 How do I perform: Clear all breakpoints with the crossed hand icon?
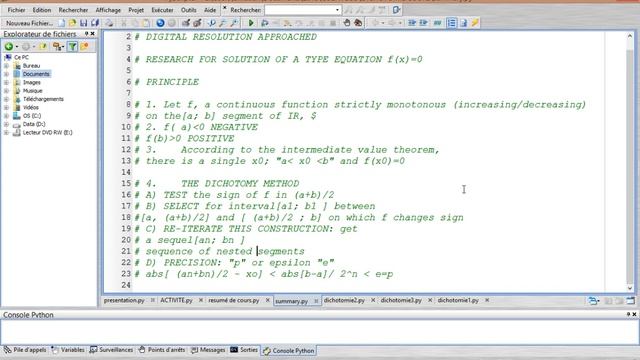coord(358,23)
